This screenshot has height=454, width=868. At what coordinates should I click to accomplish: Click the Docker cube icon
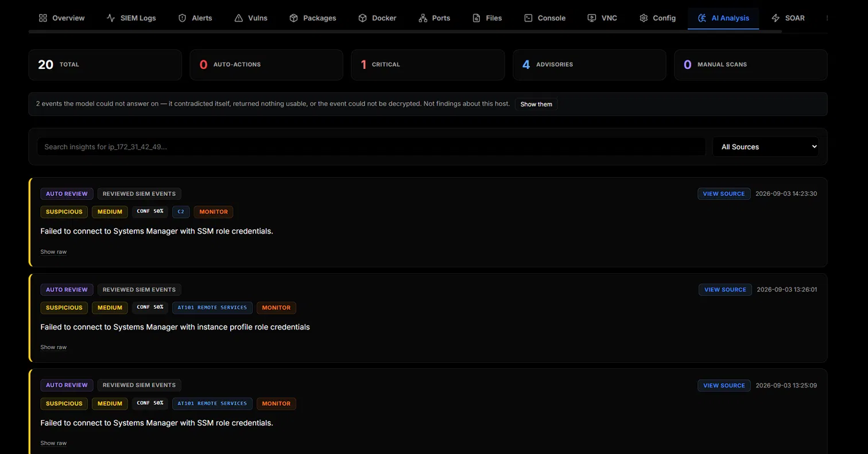tap(363, 18)
